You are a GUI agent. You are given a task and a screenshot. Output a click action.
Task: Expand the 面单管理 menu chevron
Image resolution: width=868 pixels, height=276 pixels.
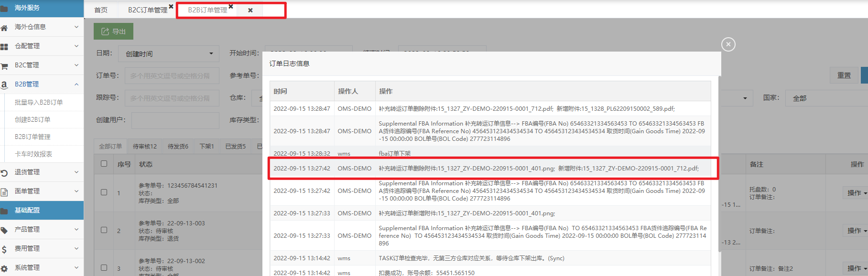coord(76,191)
